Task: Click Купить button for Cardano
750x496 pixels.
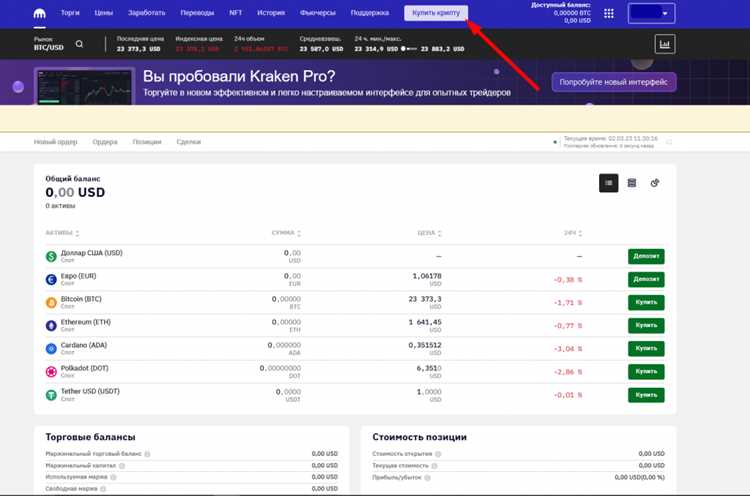Action: pos(646,349)
